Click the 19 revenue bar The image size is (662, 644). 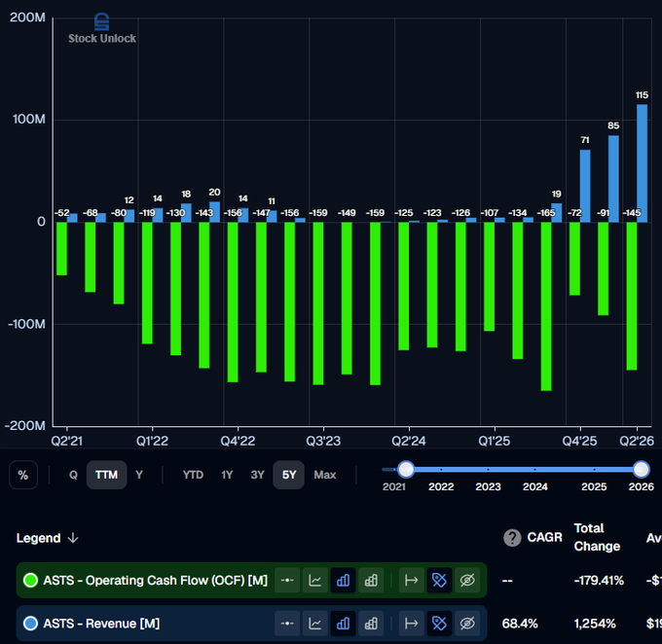[x=557, y=213]
